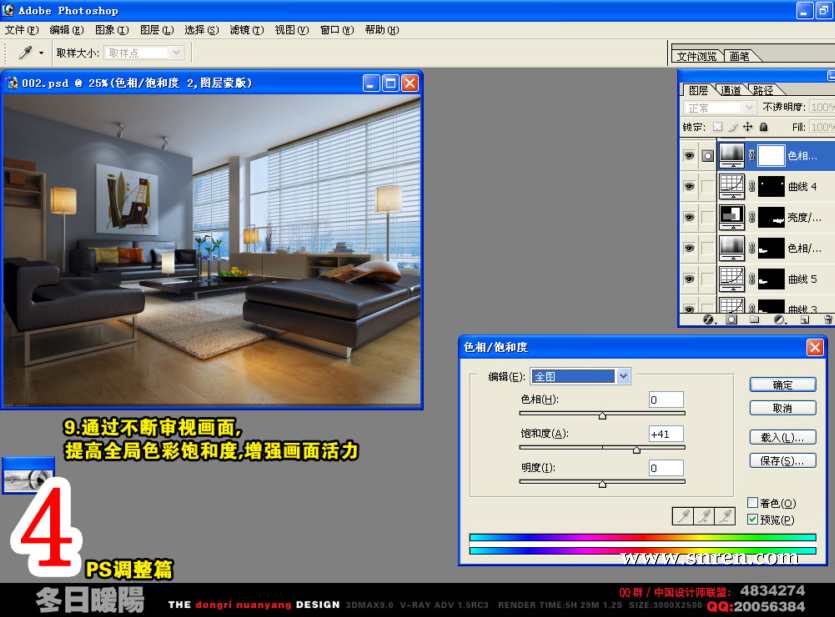The height and width of the screenshot is (617, 835).
Task: Toggle link box for 亮度 layer
Action: coord(707,217)
